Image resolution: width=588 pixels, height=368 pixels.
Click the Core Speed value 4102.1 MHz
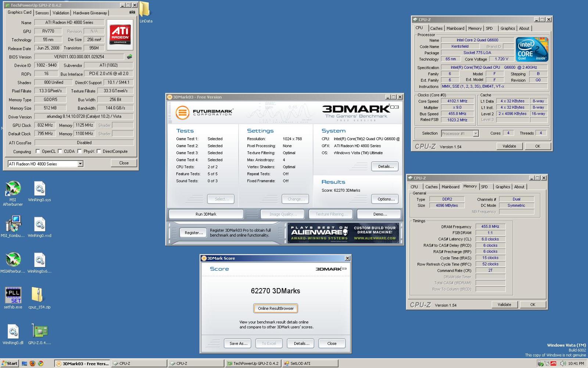coord(457,101)
